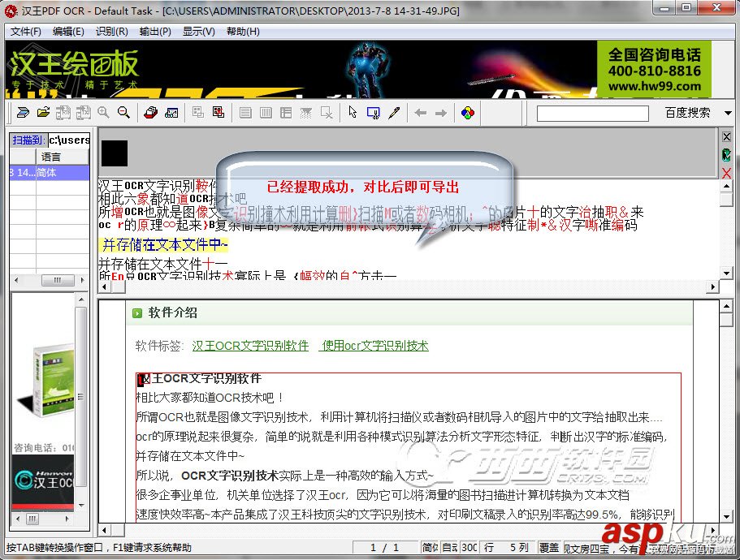Screen dimensions: 740x560
Task: Open the 识别(R) menu
Action: click(107, 30)
